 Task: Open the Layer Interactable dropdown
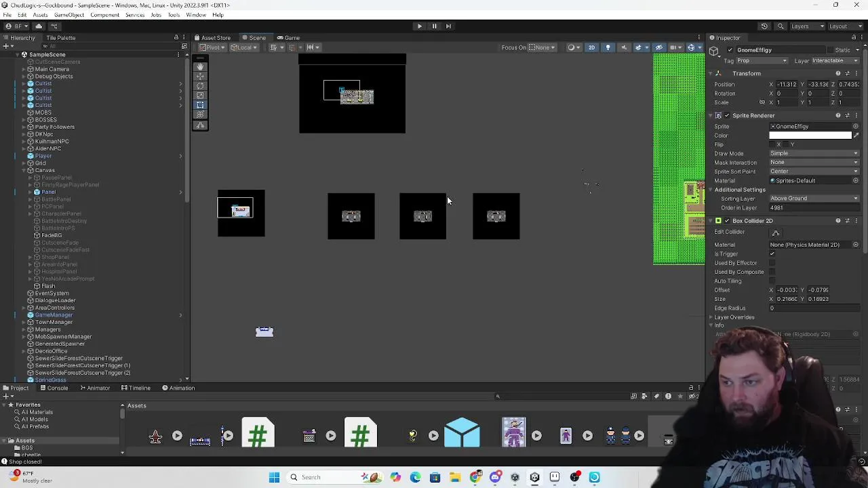coord(835,61)
